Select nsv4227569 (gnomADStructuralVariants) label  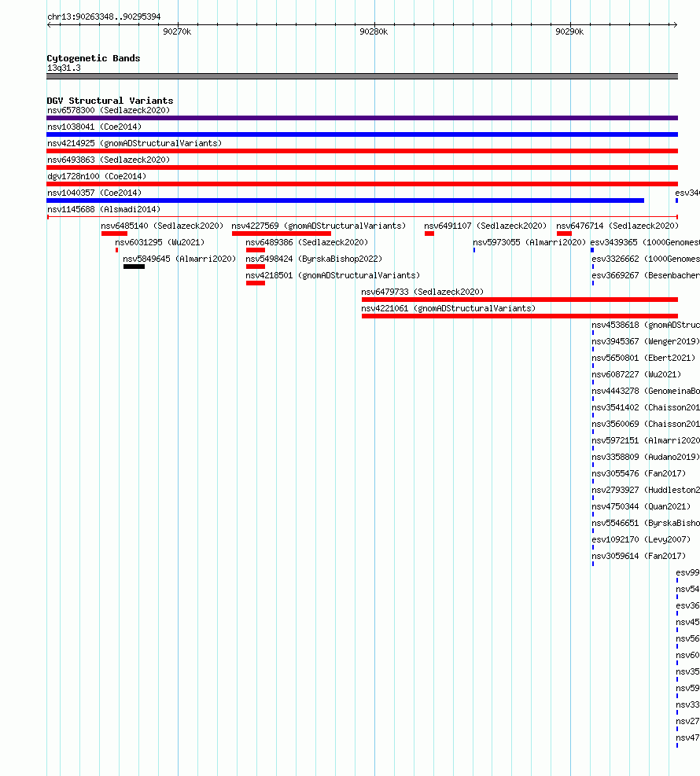tap(319, 226)
